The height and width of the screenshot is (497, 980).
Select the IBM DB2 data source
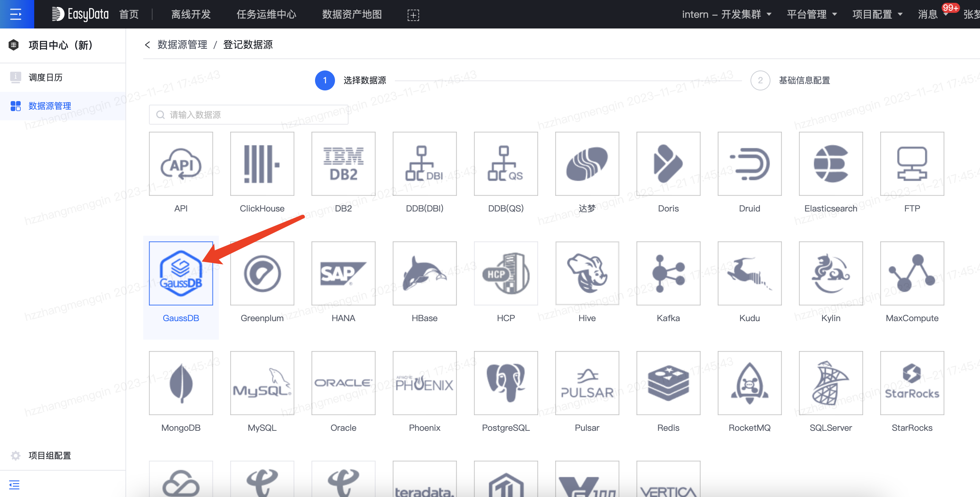click(343, 164)
